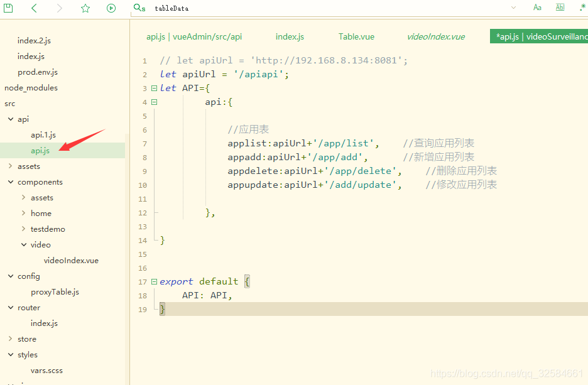This screenshot has width=588, height=385.
Task: Expand the assets folder under src
Action: pos(11,166)
